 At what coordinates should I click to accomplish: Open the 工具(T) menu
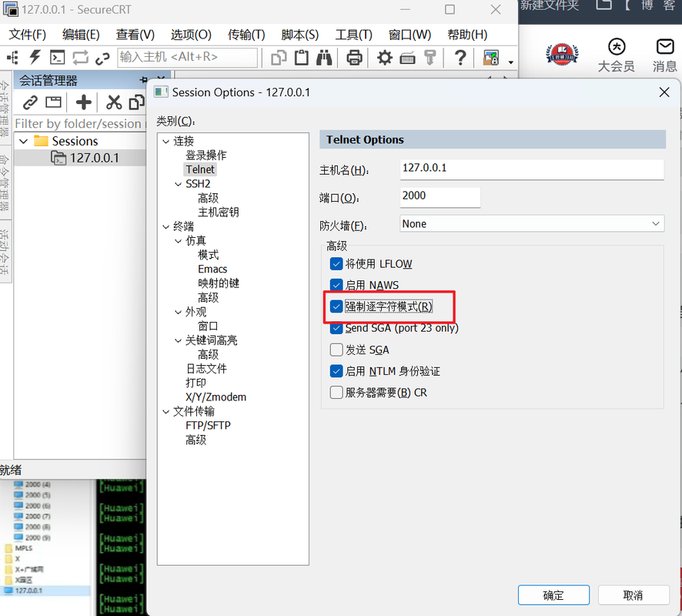click(353, 35)
